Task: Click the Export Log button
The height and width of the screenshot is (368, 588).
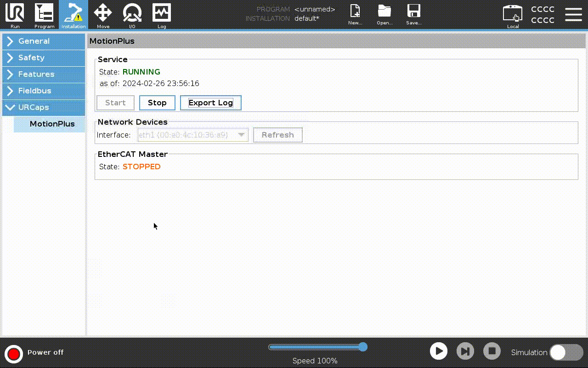Action: 211,103
